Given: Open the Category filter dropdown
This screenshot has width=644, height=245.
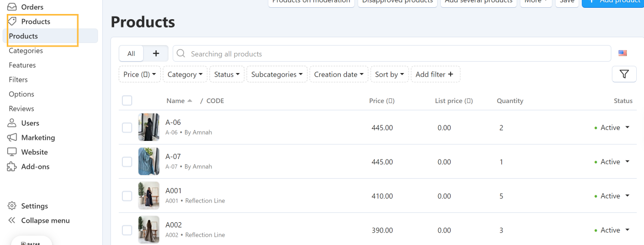Looking at the screenshot, I should point(185,74).
